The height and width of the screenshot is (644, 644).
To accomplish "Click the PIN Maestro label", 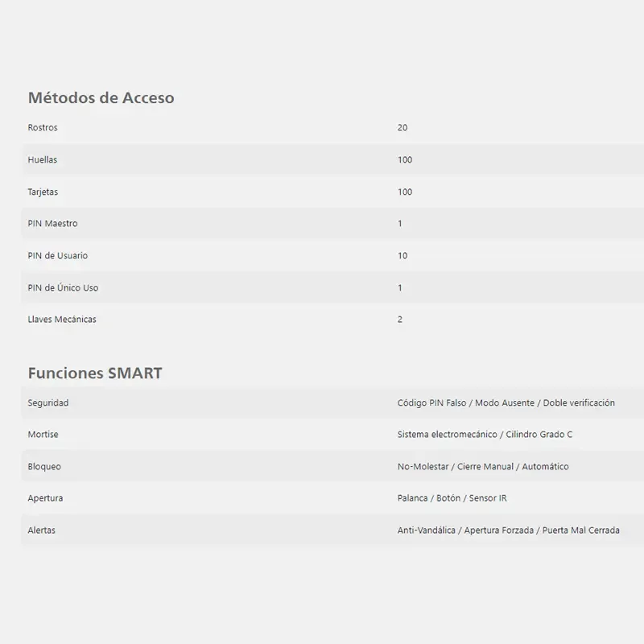I will click(52, 224).
